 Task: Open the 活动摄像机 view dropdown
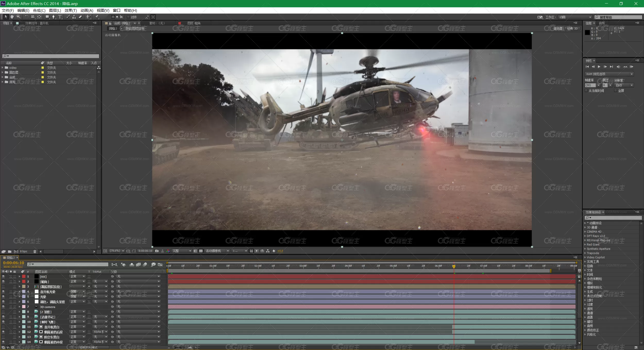point(217,251)
